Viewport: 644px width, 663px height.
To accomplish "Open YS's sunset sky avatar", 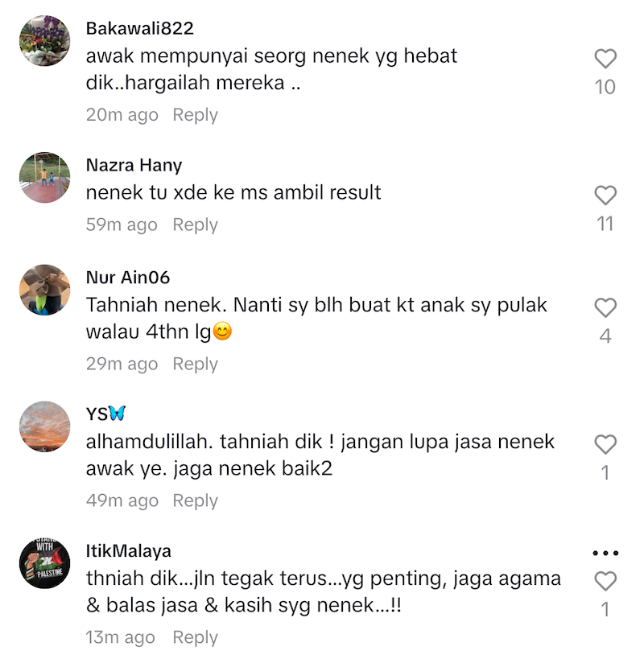I will 45,426.
